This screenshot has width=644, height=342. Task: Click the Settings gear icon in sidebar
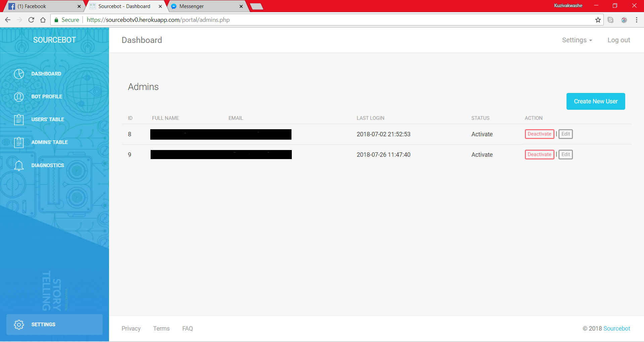[x=19, y=325]
